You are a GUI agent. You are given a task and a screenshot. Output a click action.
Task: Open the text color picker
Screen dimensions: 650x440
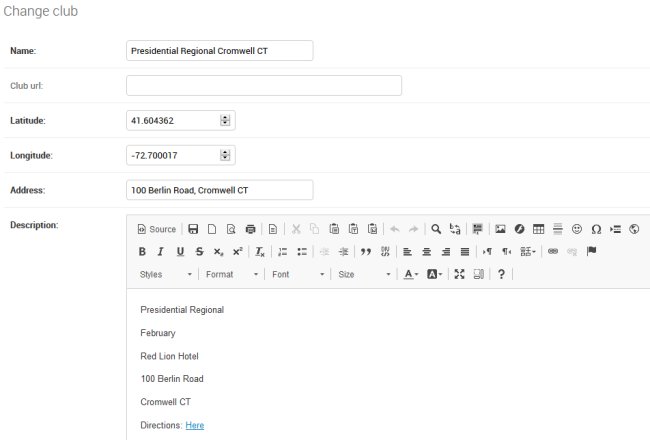pyautogui.click(x=411, y=274)
